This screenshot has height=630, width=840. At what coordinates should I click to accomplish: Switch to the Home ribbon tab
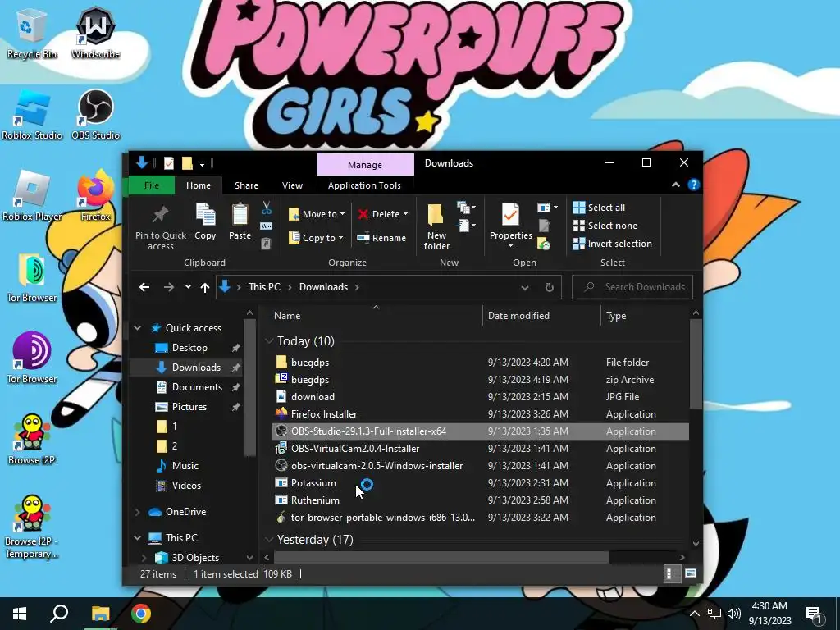(x=199, y=185)
